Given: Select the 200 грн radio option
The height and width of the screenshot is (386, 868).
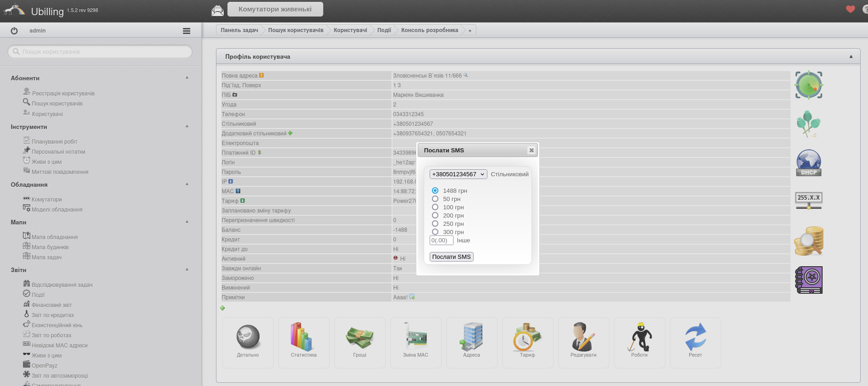Looking at the screenshot, I should [x=435, y=215].
